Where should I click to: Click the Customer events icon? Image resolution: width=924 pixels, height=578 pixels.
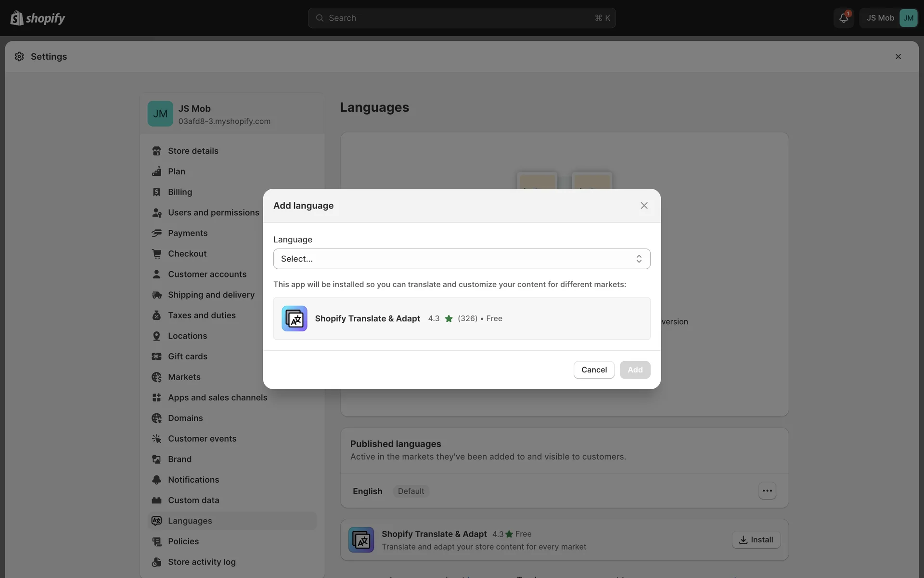(156, 439)
